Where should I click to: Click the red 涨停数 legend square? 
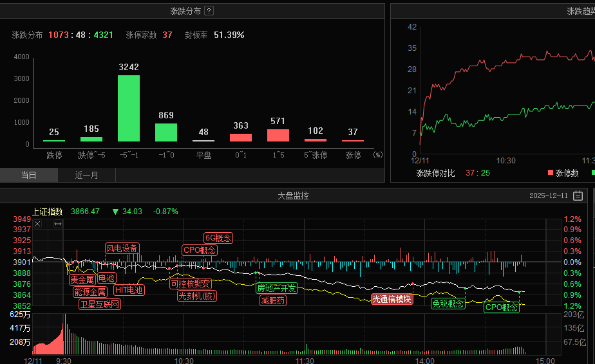(x=551, y=173)
